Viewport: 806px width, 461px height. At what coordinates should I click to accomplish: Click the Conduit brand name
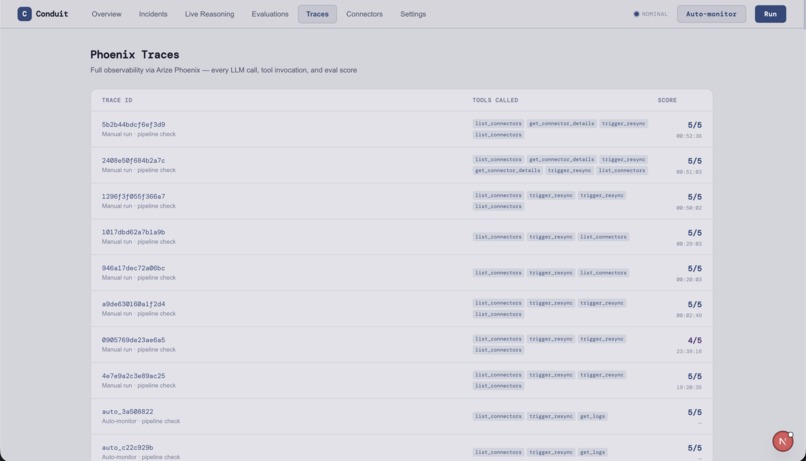52,14
